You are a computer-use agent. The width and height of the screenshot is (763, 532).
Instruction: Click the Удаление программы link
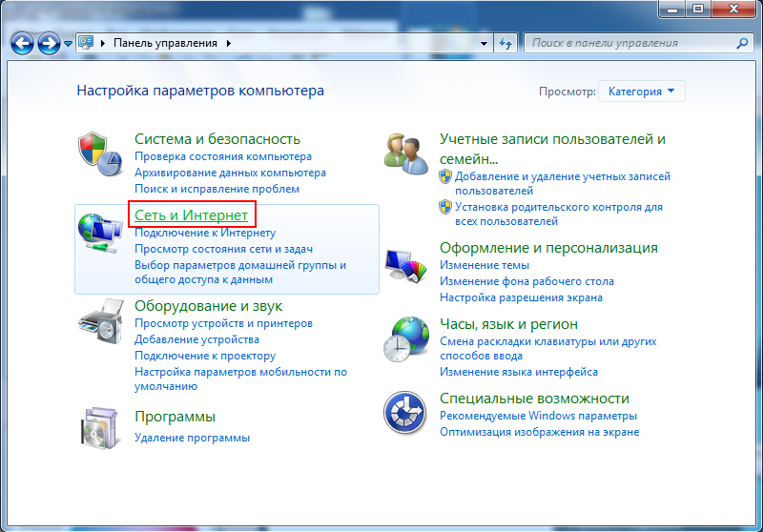pos(192,438)
